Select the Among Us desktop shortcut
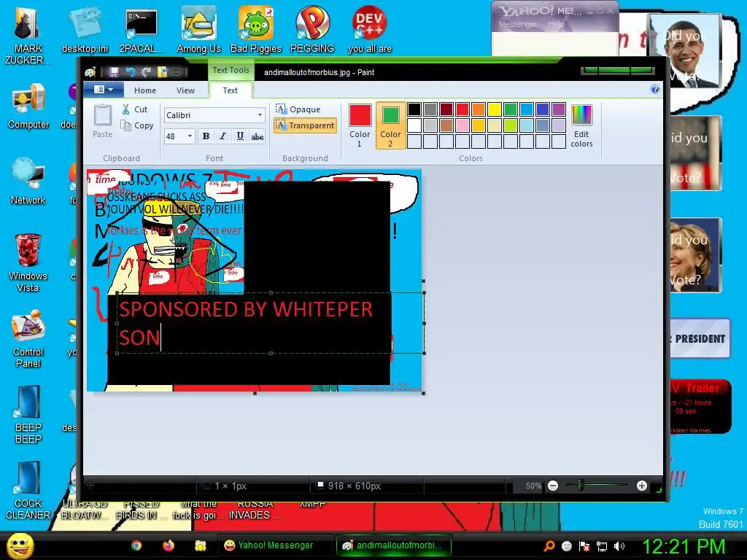 pos(198,31)
